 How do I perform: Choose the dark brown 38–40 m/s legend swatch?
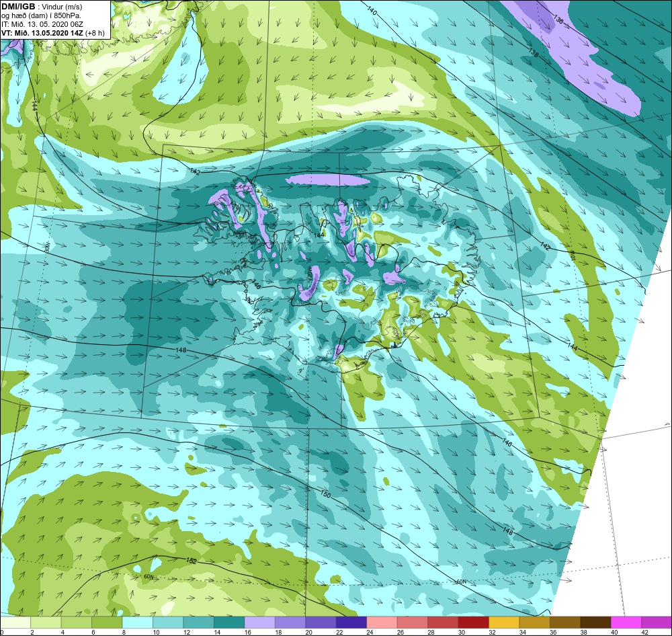595,623
